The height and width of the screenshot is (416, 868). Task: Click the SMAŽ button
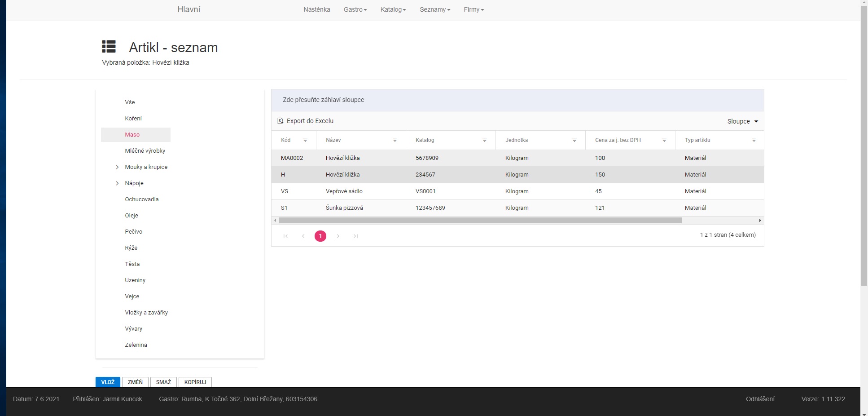[x=163, y=382]
